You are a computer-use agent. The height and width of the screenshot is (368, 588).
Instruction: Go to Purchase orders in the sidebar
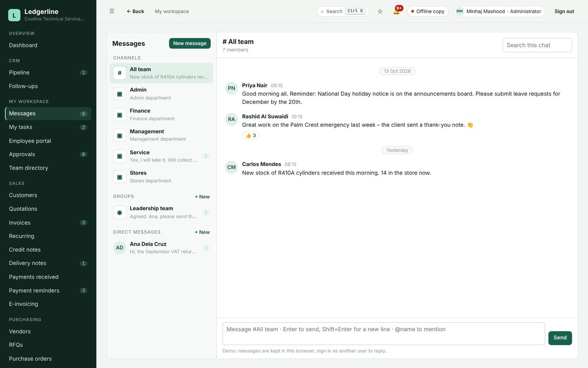coord(48,359)
